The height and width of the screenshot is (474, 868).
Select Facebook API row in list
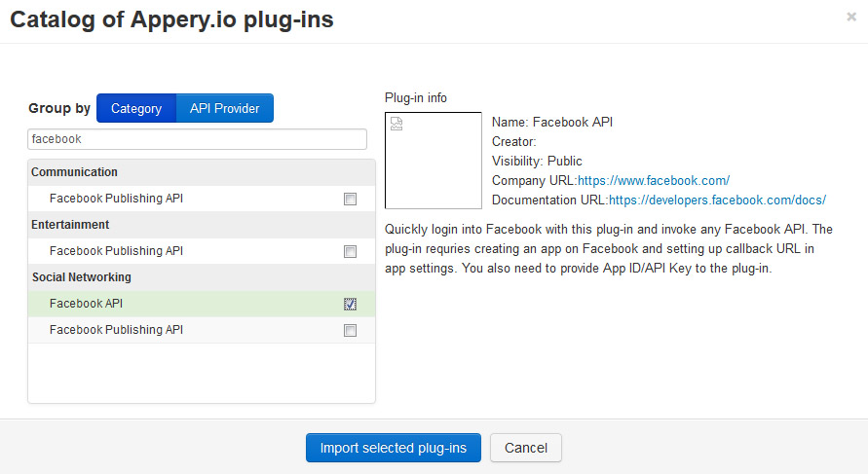[x=202, y=304]
